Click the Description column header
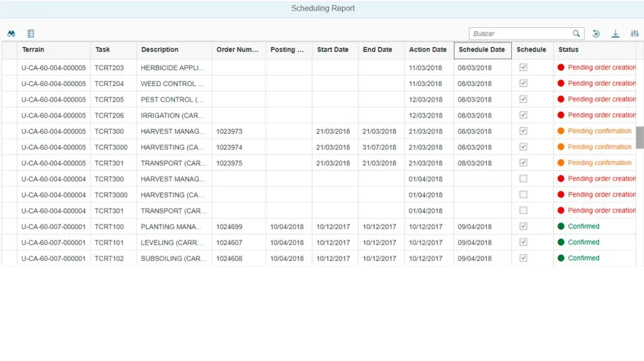 (160, 50)
